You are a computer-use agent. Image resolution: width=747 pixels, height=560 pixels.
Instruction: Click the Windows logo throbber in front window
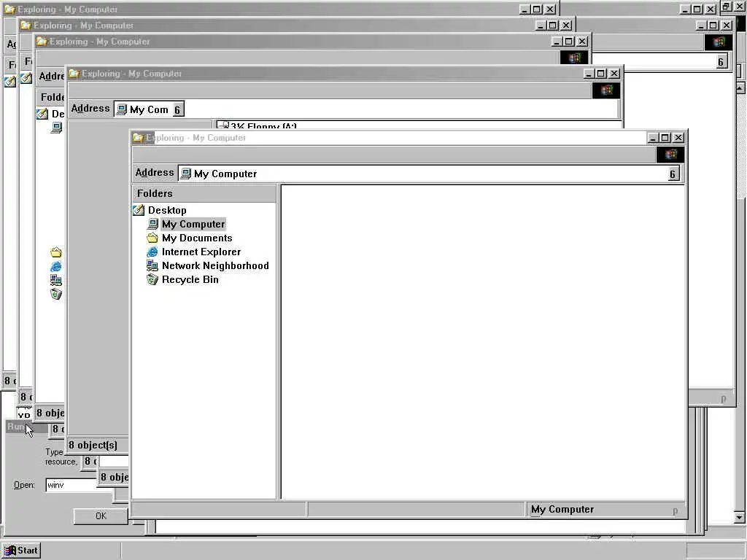click(670, 155)
